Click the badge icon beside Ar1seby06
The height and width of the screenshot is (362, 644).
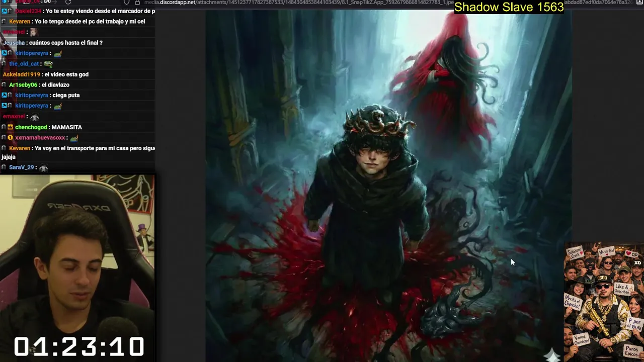pos(4,85)
